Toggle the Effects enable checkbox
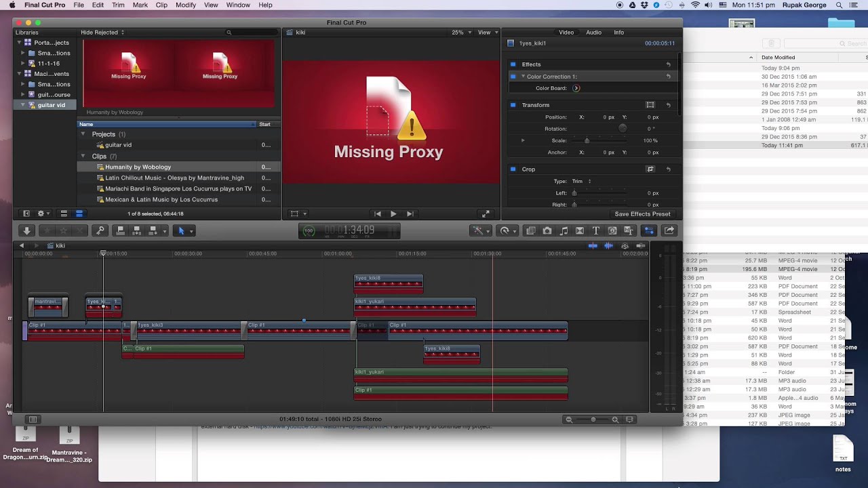This screenshot has width=868, height=488. (x=513, y=64)
